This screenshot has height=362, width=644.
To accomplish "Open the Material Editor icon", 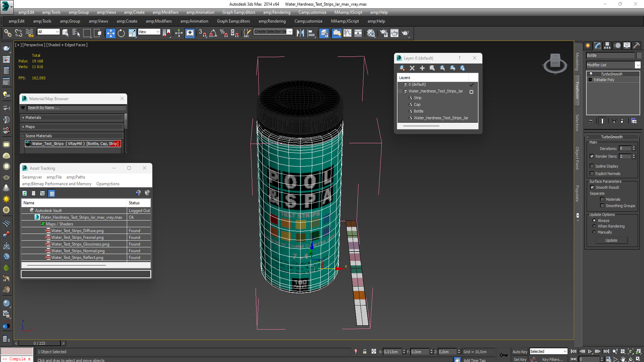I will click(371, 33).
